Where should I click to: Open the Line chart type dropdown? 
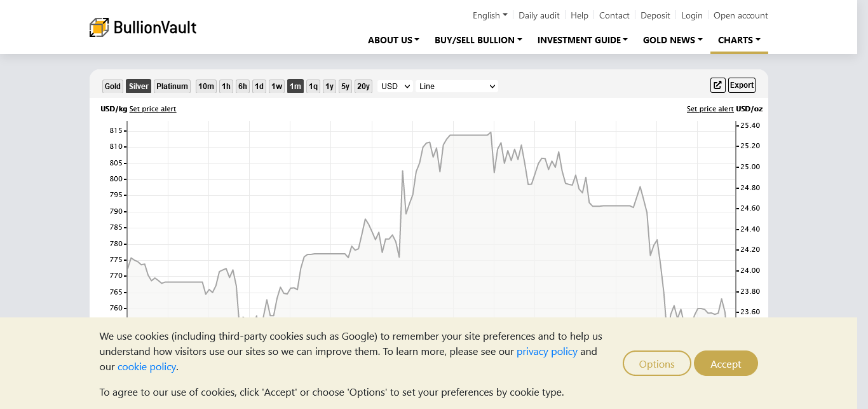[x=456, y=87]
